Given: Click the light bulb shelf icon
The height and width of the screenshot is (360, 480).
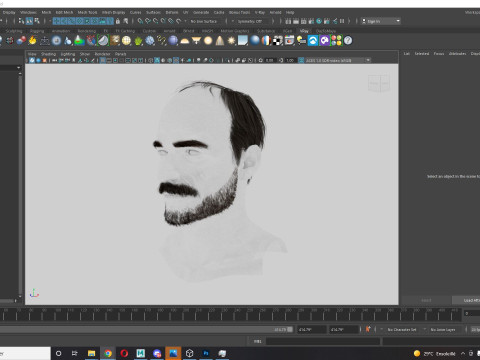Looking at the screenshot, I should tap(301, 41).
